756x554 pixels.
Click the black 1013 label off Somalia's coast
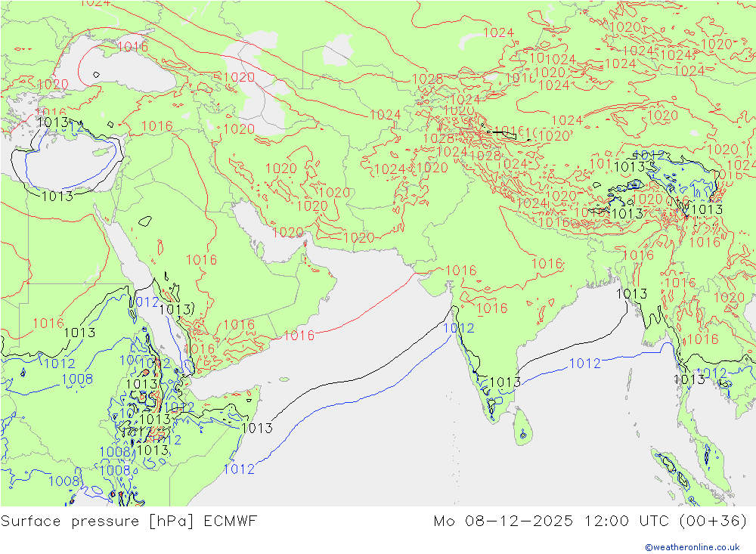(x=257, y=428)
